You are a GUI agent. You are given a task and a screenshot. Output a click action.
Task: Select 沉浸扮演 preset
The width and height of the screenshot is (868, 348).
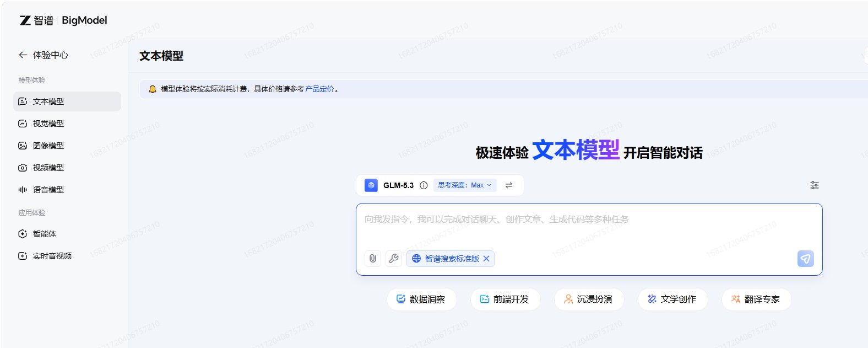[589, 299]
